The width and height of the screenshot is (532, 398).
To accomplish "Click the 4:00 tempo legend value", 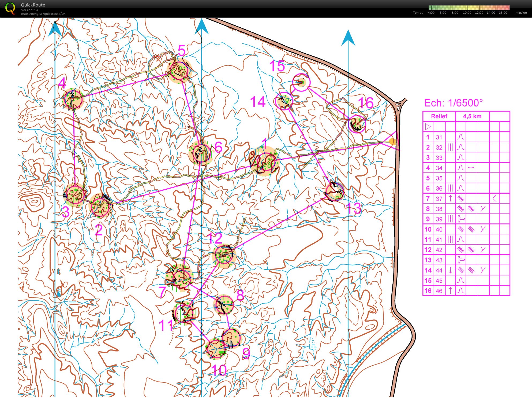I will [x=431, y=13].
